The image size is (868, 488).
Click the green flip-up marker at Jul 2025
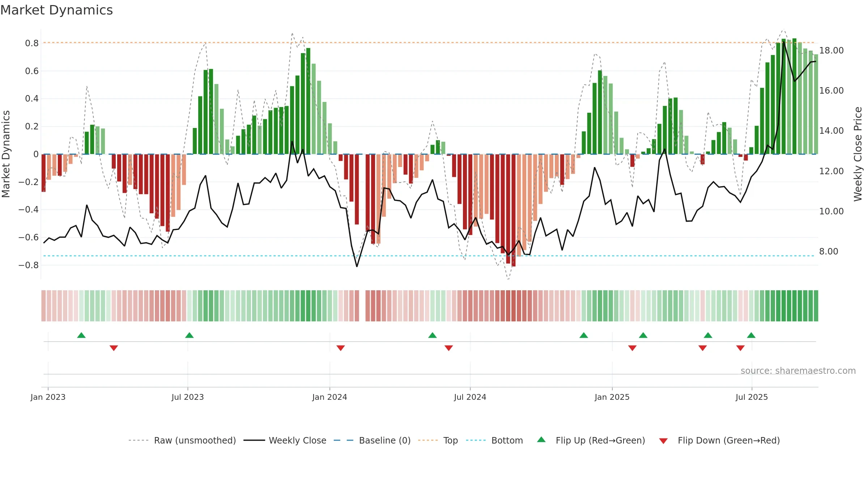[751, 335]
